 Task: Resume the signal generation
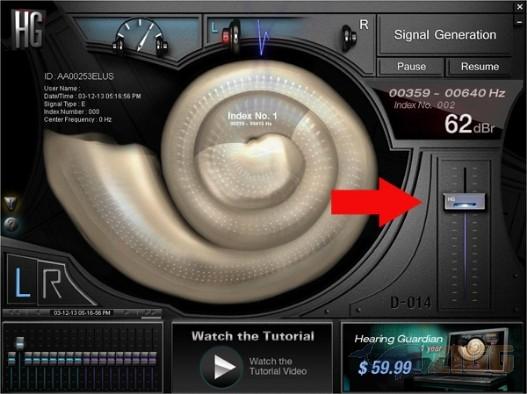[480, 67]
